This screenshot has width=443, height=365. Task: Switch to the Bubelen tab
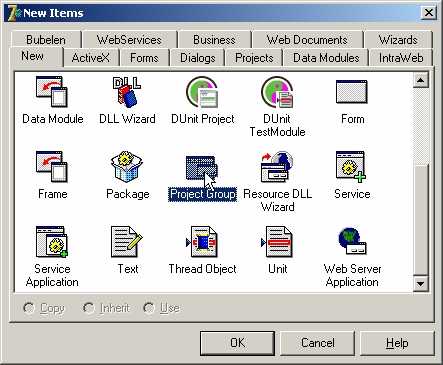point(46,40)
